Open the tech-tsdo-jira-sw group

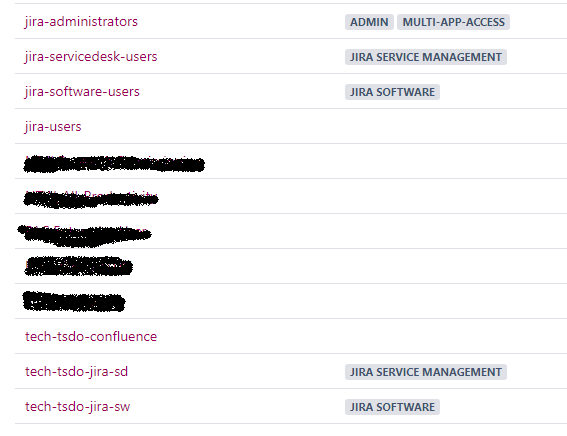77,407
